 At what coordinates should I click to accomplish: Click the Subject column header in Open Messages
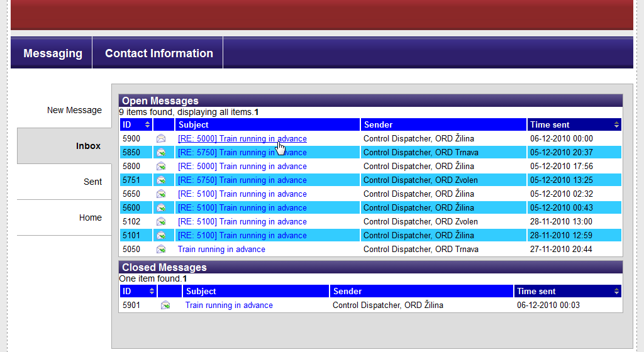[x=194, y=125]
